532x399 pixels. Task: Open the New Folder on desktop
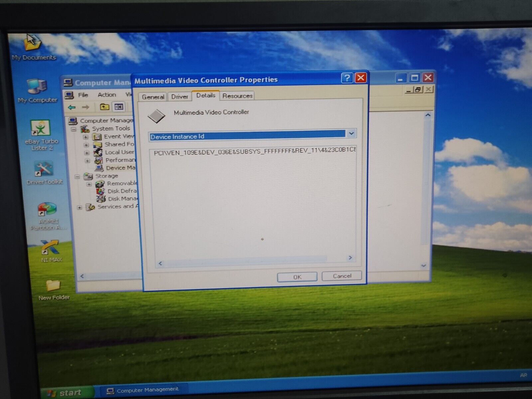tap(54, 290)
